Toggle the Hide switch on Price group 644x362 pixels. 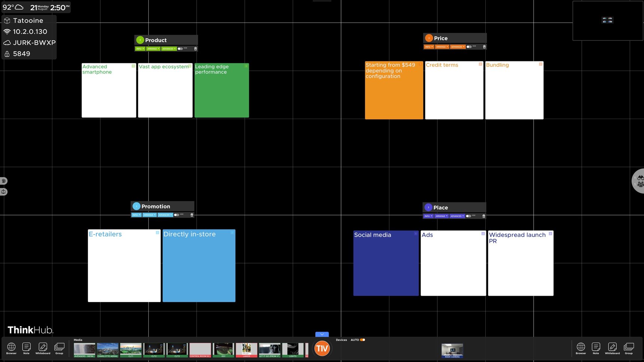[x=469, y=47]
